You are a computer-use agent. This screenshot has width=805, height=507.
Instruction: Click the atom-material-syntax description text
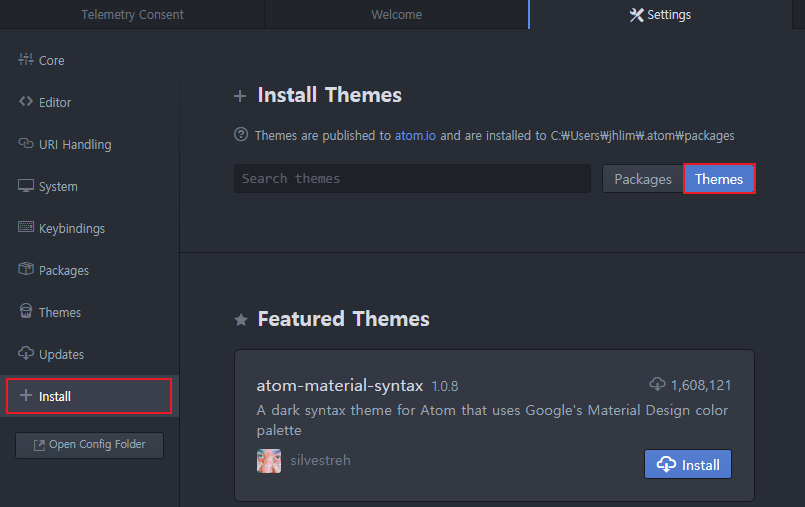(492, 420)
